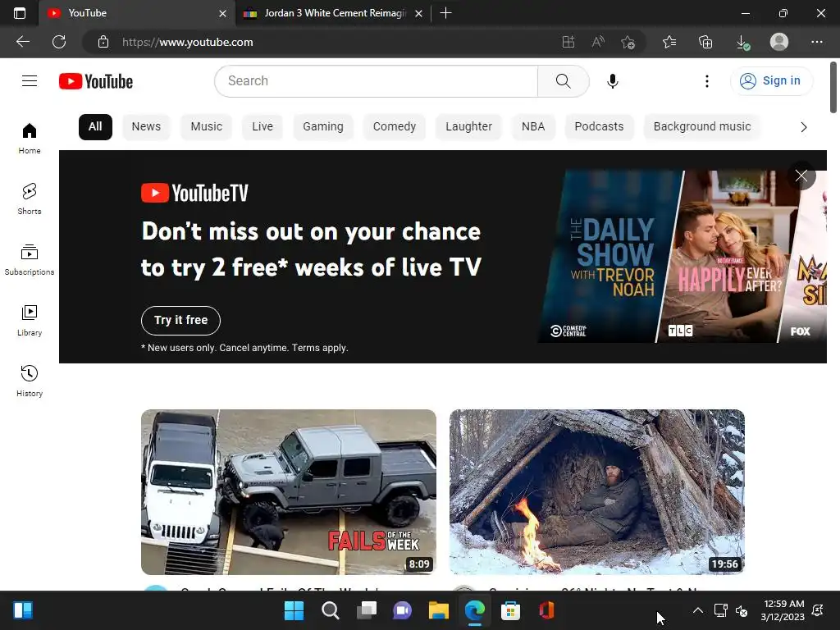The image size is (840, 630).
Task: Open Microsoft Store from taskbar
Action: (x=510, y=610)
